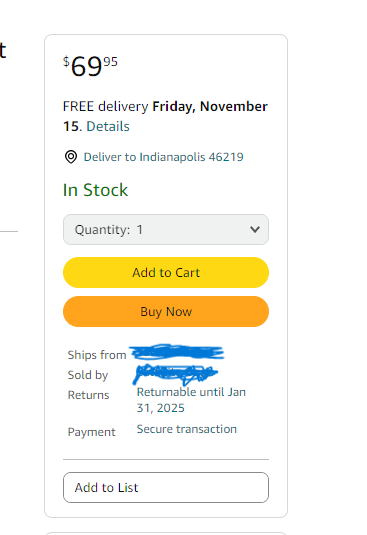The image size is (367, 535).
Task: Click the bold Friday, November delivery date
Action: coord(210,106)
